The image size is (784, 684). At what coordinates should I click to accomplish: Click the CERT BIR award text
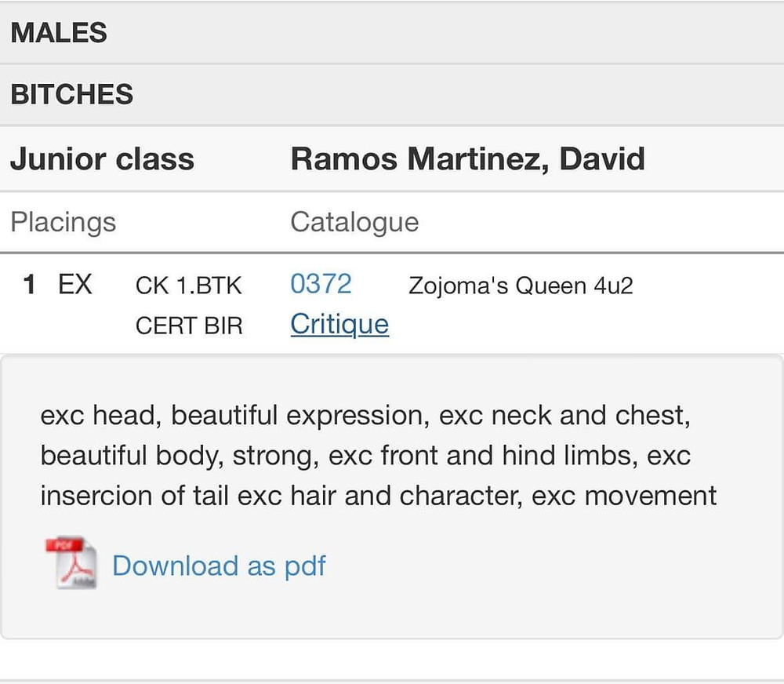coord(188,326)
